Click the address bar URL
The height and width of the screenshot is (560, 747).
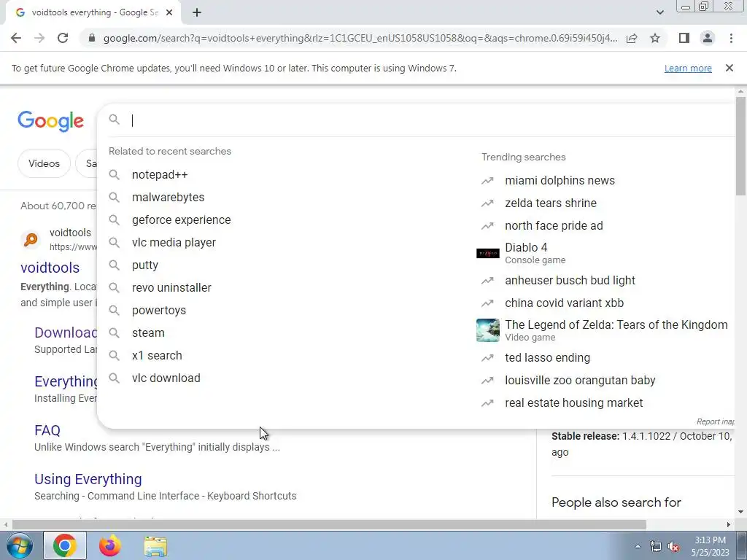[x=360, y=38]
